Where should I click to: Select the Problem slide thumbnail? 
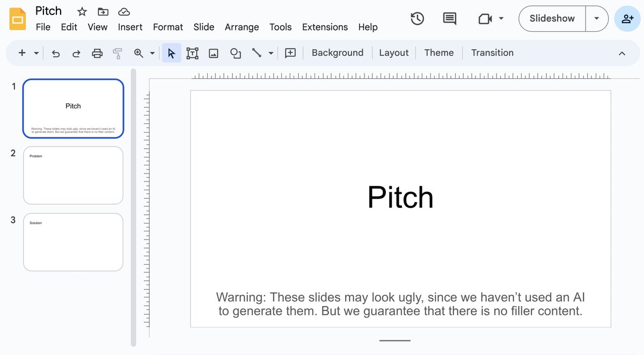coord(73,175)
